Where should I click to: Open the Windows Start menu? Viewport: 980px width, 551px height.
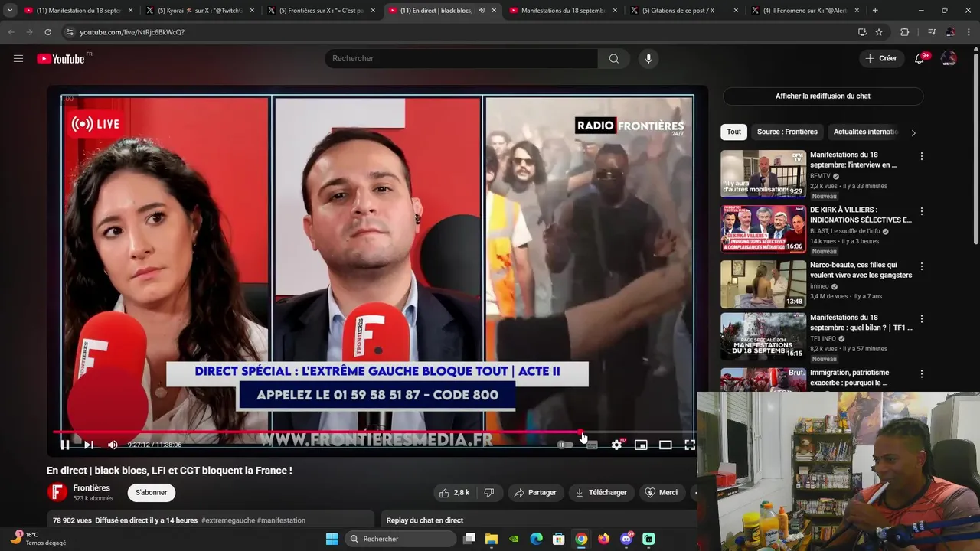pyautogui.click(x=332, y=539)
